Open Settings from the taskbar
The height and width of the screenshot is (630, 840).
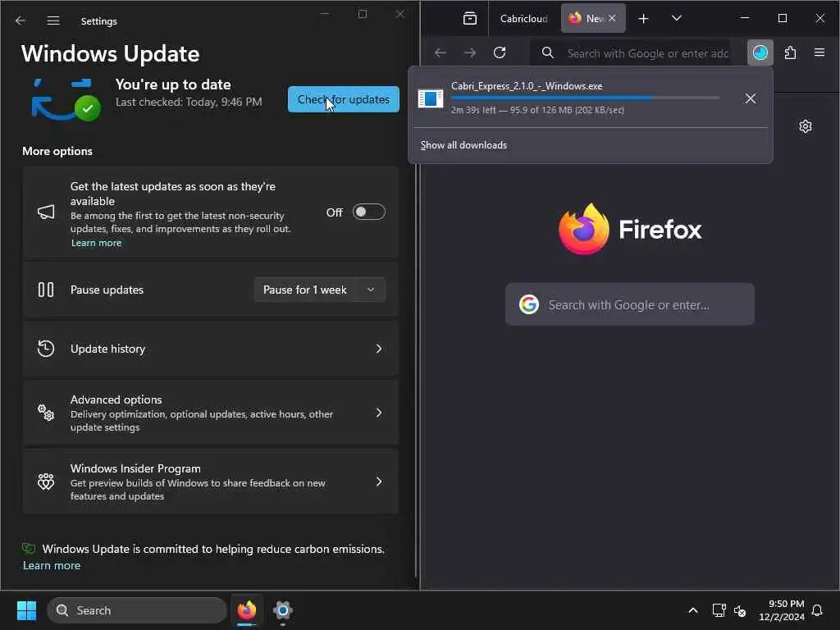[283, 610]
